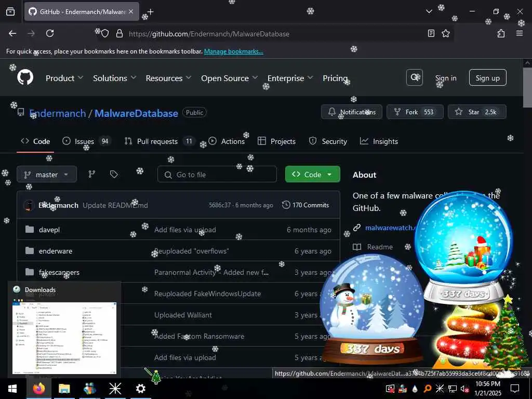This screenshot has width=532, height=399.
Task: Click the page vertical scrollbar
Action: click(528, 88)
